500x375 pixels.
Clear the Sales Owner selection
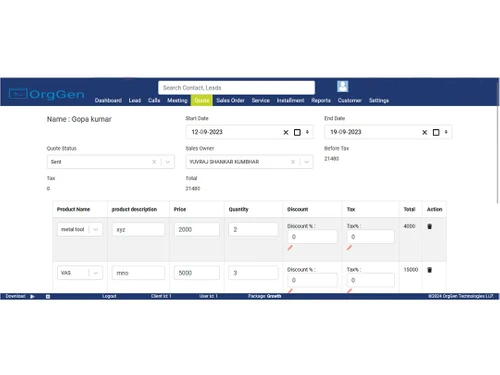(x=293, y=162)
